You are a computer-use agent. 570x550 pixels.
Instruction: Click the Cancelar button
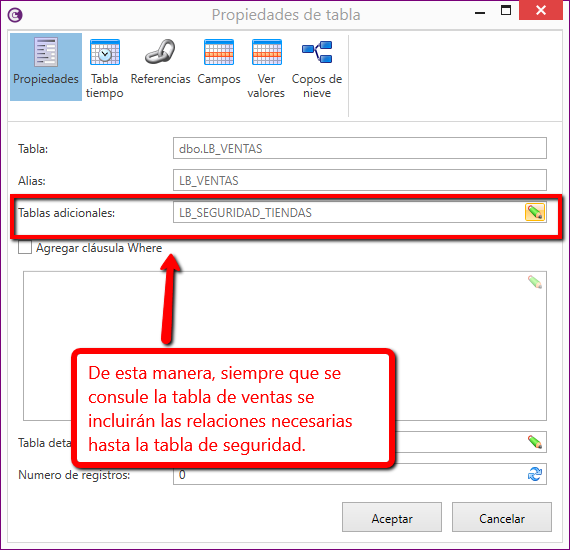pos(502,517)
